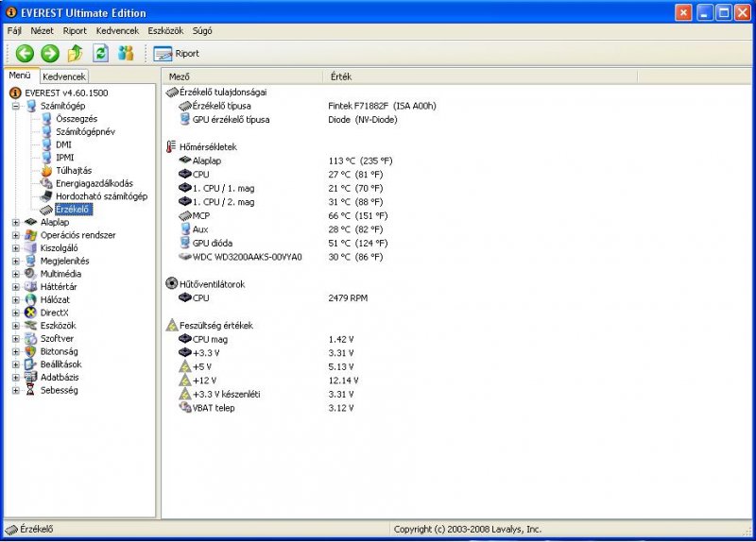Viewport: 756px width, 542px height.
Task: Go up one level with Up icon
Action: pos(76,54)
